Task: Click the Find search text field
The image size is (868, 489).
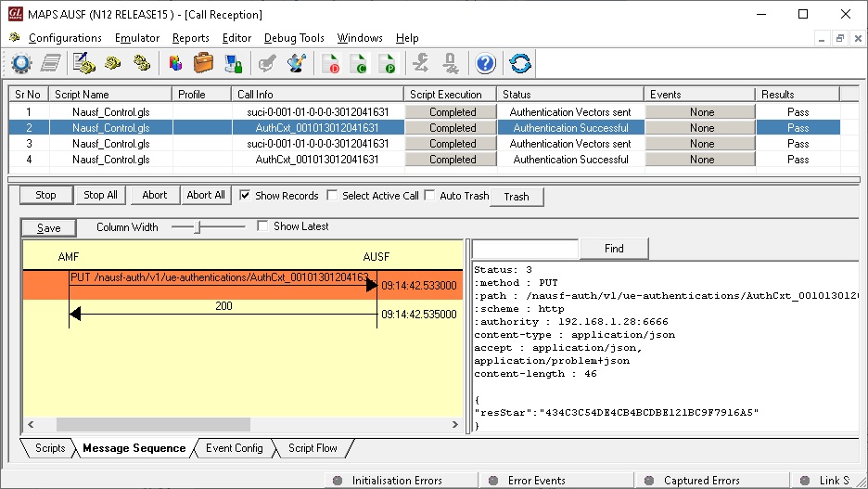Action: 525,249
